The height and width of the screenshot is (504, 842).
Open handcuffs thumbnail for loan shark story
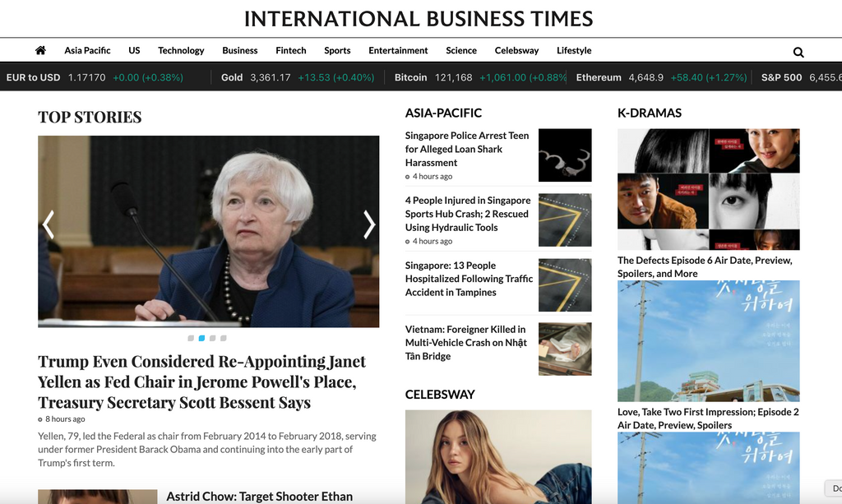pos(565,155)
